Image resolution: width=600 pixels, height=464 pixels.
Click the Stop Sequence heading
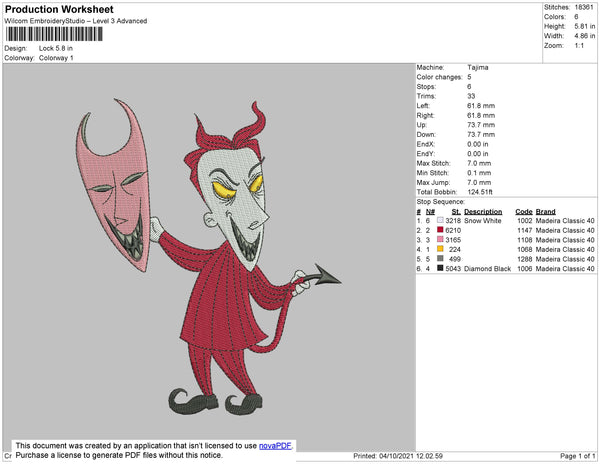440,202
